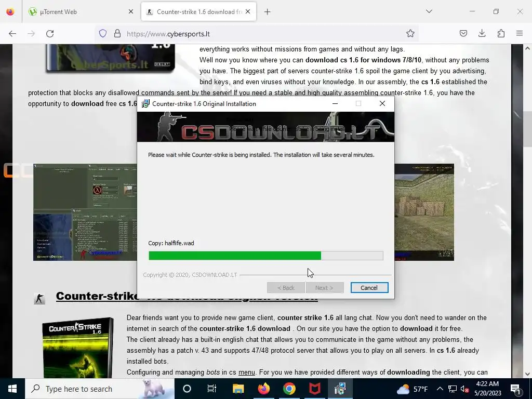The image size is (532, 399).
Task: Click the page scrollbar thumb
Action: 528,129
